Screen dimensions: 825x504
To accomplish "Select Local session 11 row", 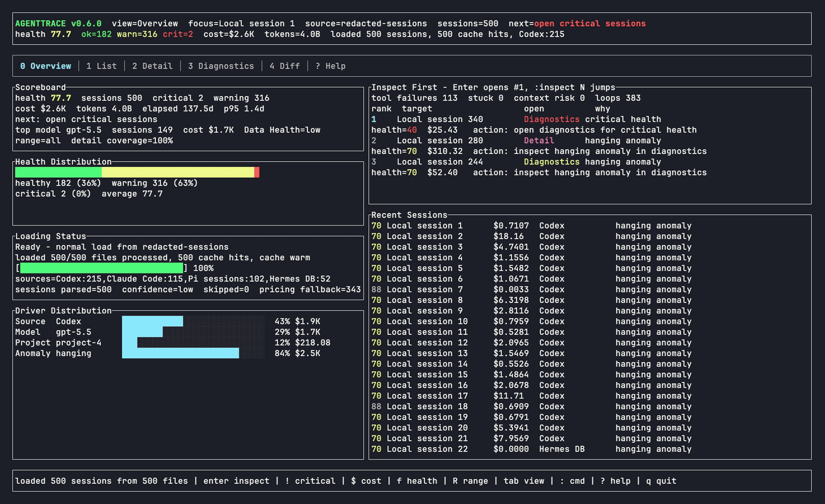I will tap(532, 332).
